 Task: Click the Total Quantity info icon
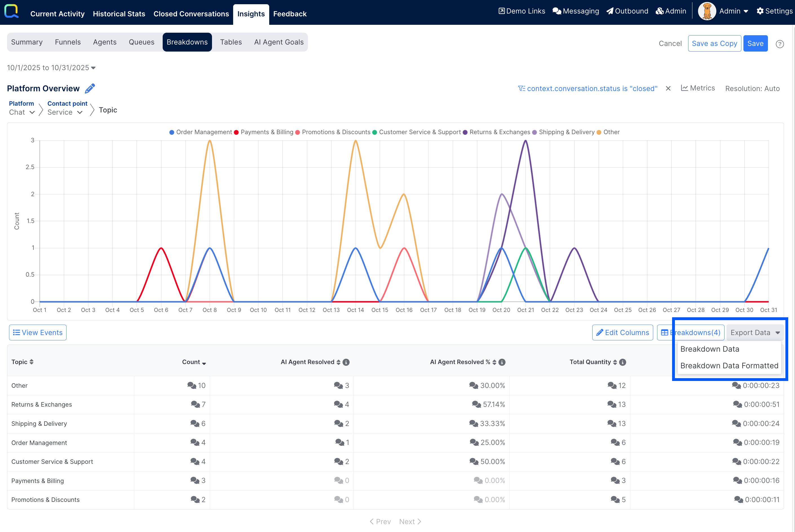pos(622,362)
